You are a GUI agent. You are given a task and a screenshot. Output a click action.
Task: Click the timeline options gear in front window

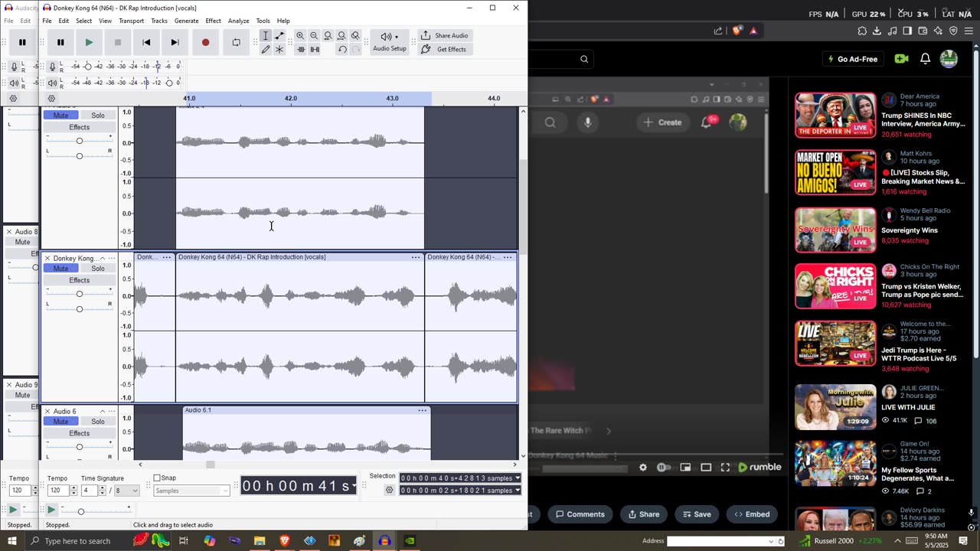51,99
